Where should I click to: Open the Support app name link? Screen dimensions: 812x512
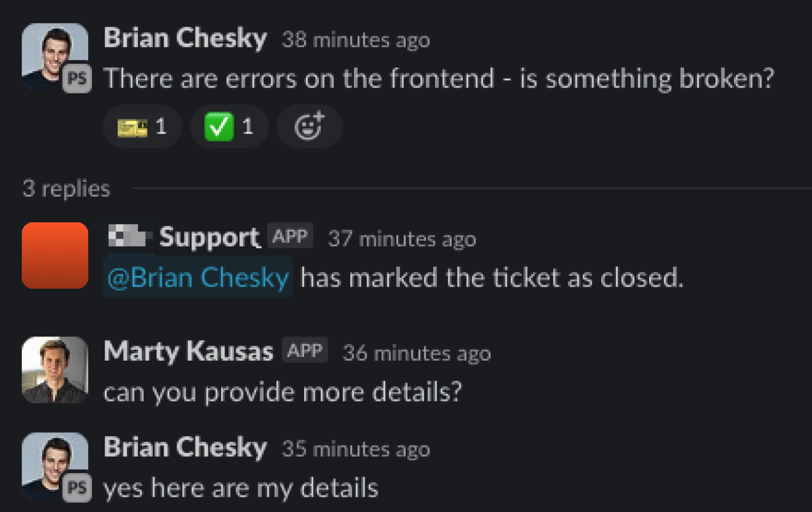click(x=209, y=237)
